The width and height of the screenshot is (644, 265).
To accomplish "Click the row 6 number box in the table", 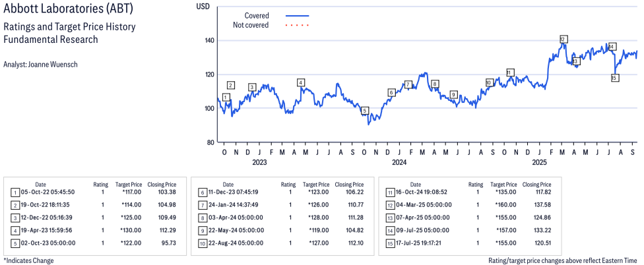I will coord(203,192).
